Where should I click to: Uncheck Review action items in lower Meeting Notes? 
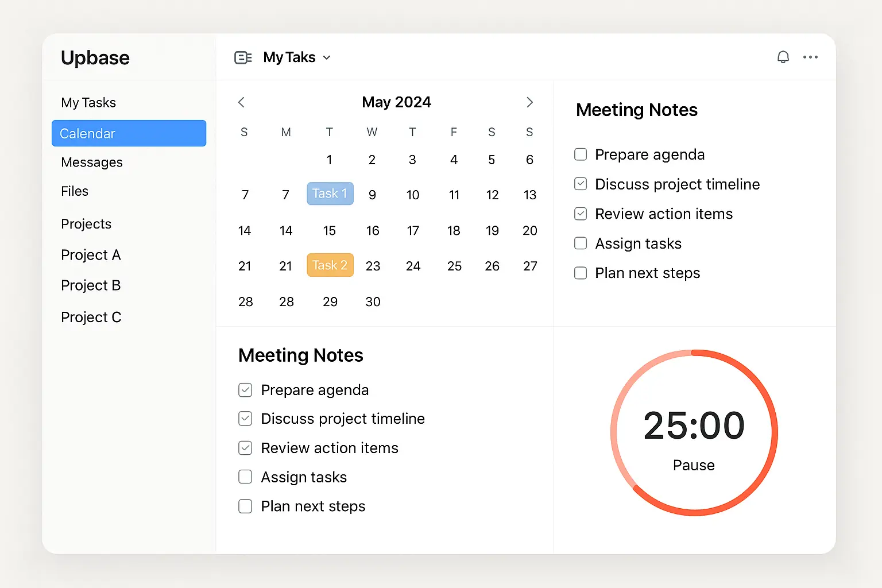245,448
